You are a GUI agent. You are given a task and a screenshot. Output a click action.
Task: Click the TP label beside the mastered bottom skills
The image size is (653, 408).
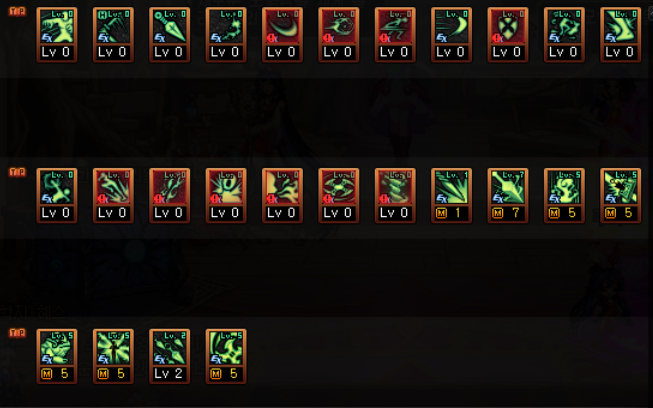pyautogui.click(x=17, y=333)
